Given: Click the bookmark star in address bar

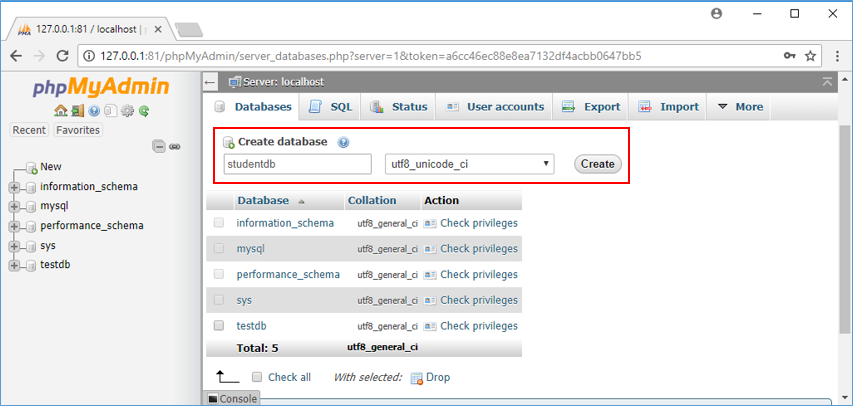Looking at the screenshot, I should point(810,55).
